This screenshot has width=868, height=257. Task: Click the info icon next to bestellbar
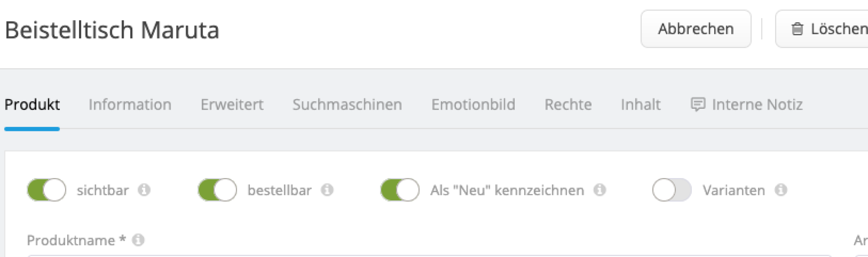pos(327,190)
